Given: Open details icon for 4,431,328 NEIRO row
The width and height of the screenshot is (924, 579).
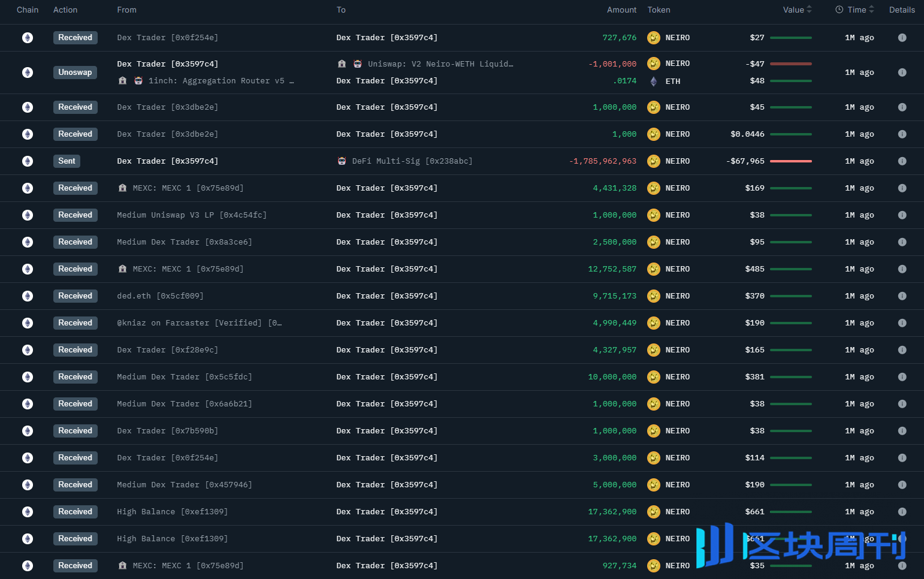Looking at the screenshot, I should click(902, 188).
